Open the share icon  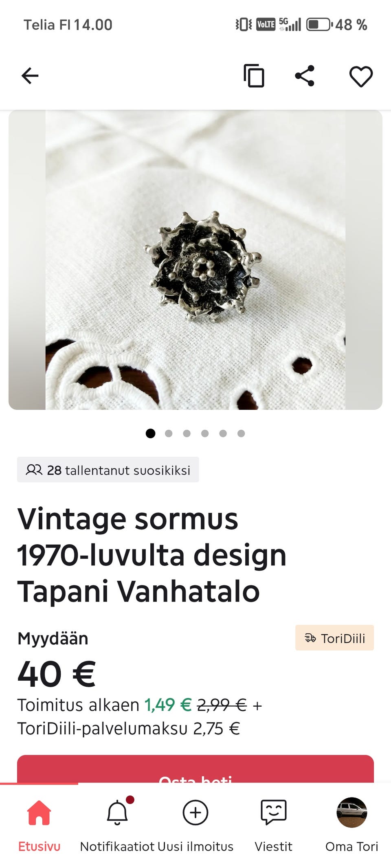pyautogui.click(x=305, y=76)
